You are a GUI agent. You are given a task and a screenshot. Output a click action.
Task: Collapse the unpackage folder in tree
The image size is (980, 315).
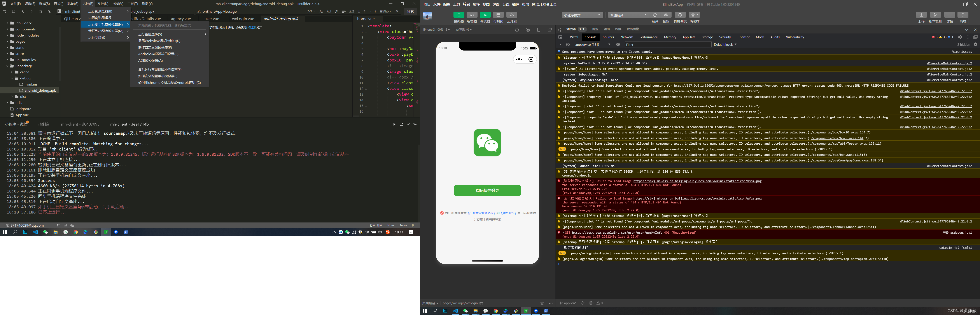point(7,66)
